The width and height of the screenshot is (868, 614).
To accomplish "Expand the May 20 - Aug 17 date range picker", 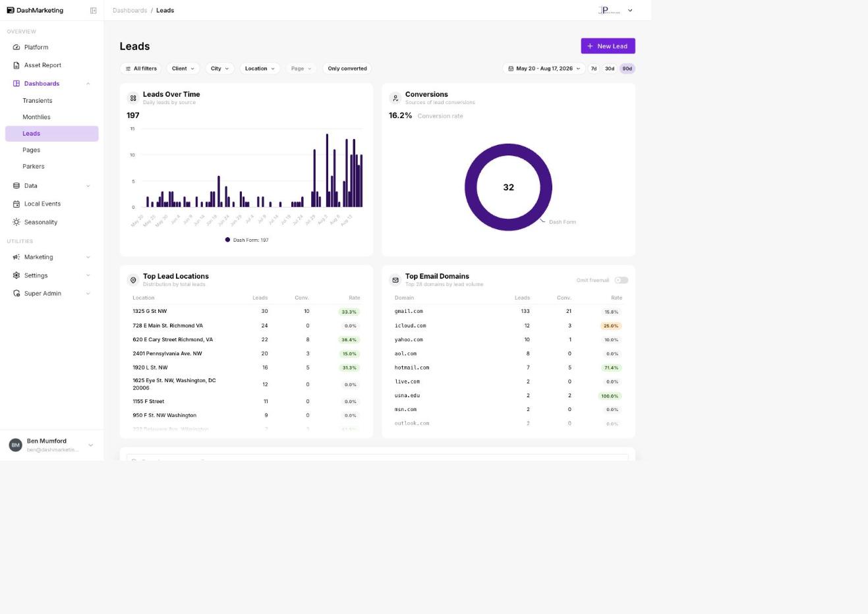I will pyautogui.click(x=544, y=69).
